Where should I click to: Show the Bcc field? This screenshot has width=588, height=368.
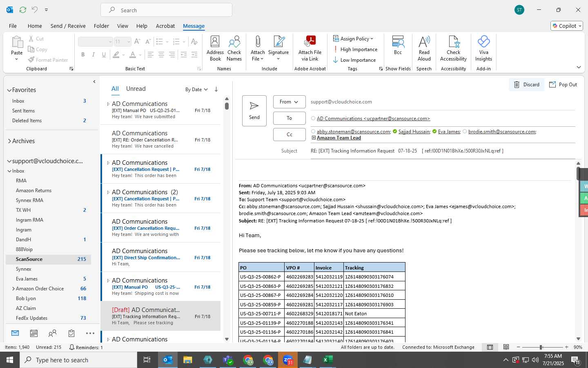pyautogui.click(x=398, y=45)
